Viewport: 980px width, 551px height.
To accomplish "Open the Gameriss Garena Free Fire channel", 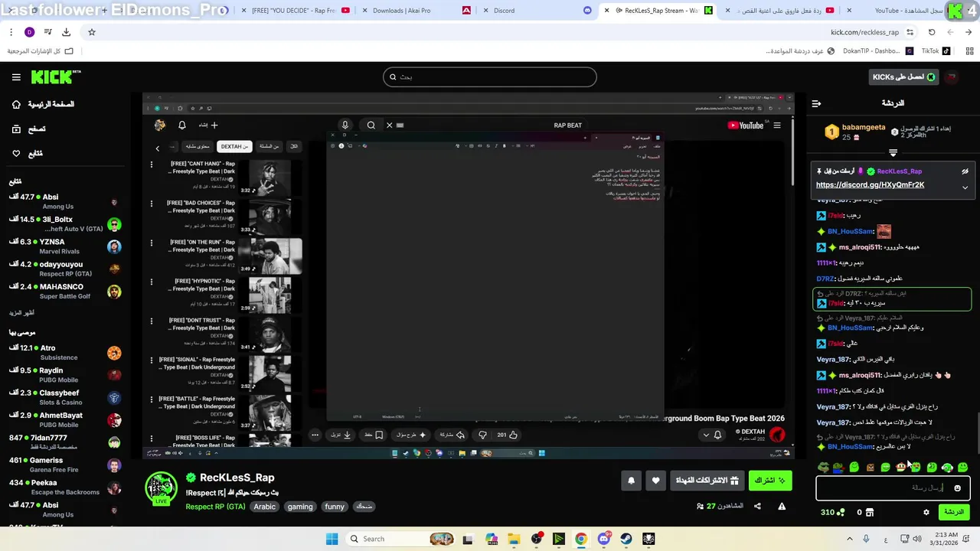I will (x=65, y=465).
